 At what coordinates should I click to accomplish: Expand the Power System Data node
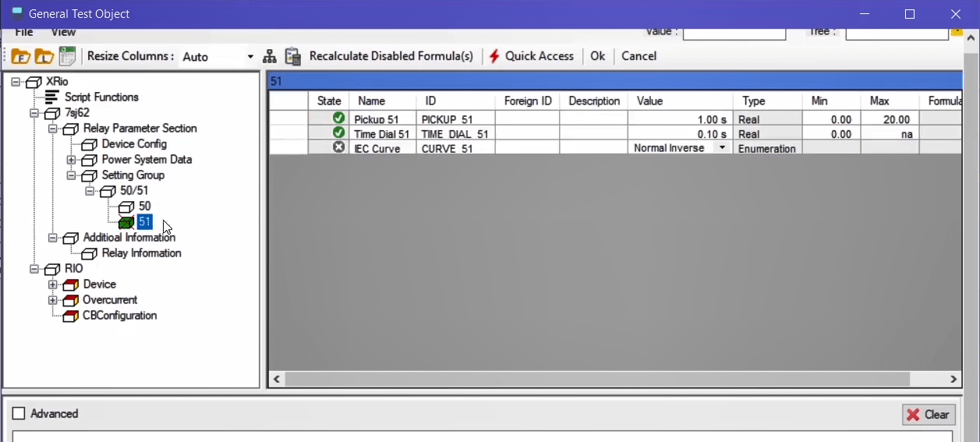coord(71,160)
